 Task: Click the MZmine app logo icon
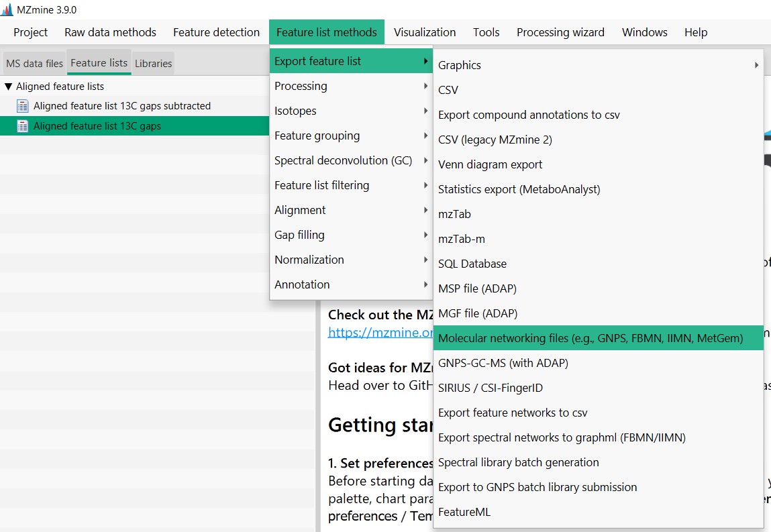pyautogui.click(x=7, y=9)
